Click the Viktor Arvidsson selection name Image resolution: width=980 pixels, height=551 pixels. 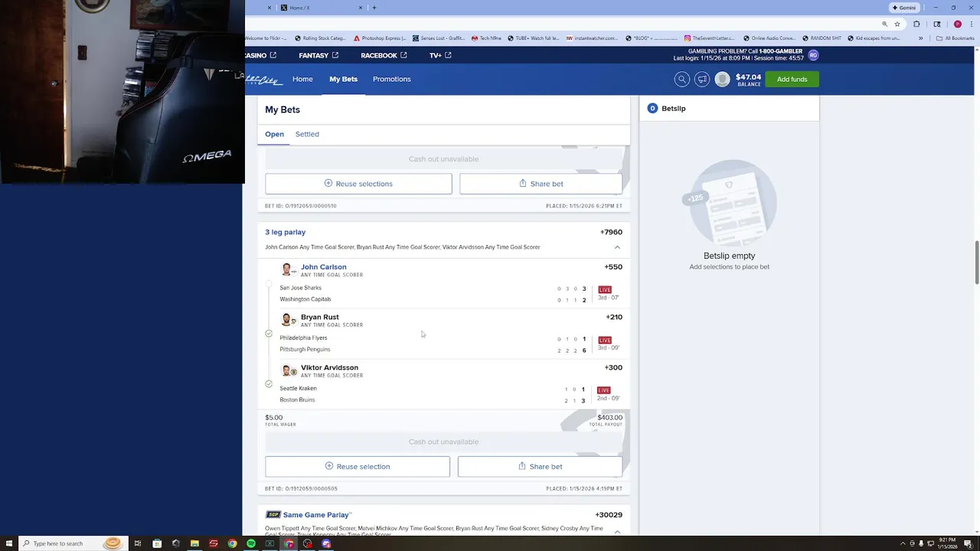pyautogui.click(x=329, y=367)
